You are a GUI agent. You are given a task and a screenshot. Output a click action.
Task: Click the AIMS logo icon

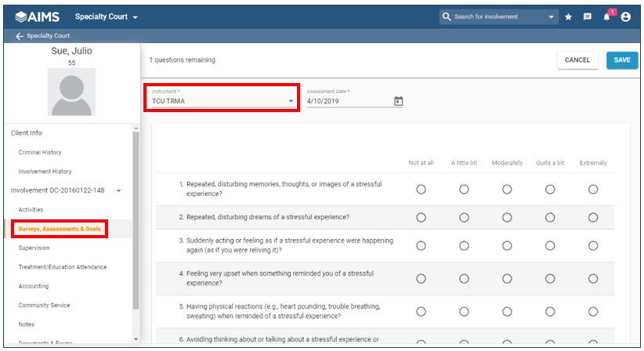22,16
